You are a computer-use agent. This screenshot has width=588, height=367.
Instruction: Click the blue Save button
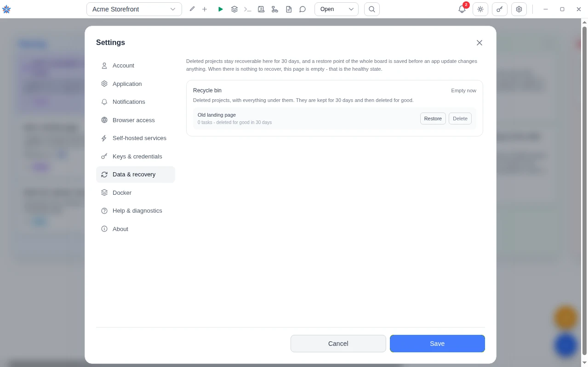tap(437, 344)
